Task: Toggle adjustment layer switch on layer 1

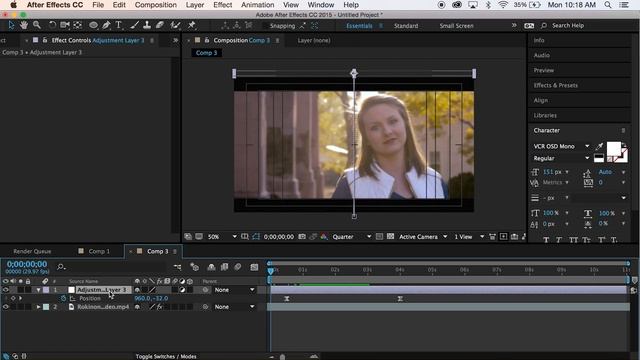Action: 182,290
